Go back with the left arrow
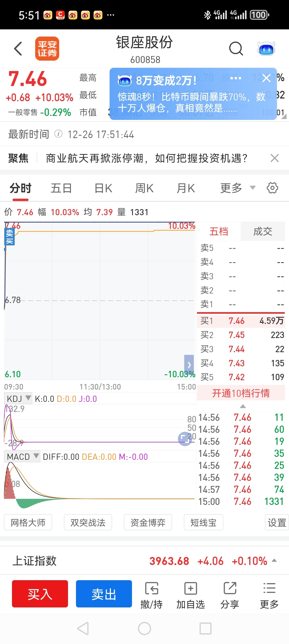Viewport: 289px width, 644px height. (x=18, y=49)
